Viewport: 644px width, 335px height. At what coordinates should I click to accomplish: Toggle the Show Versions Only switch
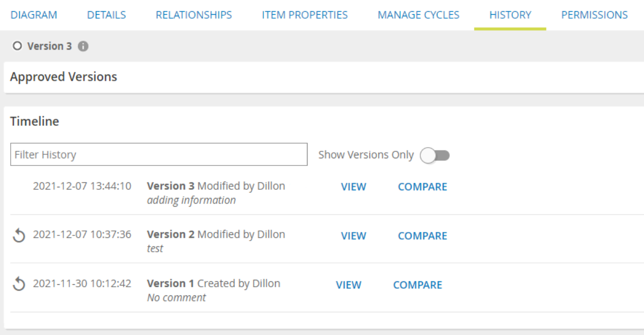[435, 155]
